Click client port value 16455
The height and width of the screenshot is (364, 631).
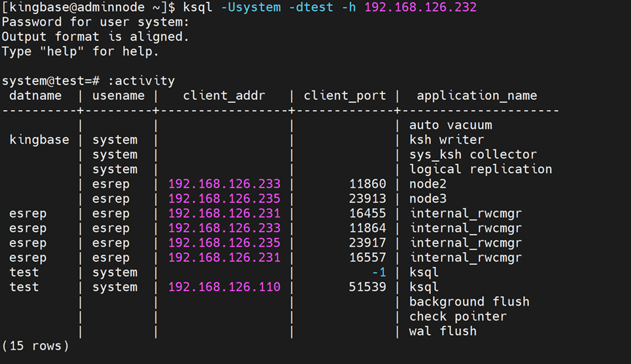point(368,214)
